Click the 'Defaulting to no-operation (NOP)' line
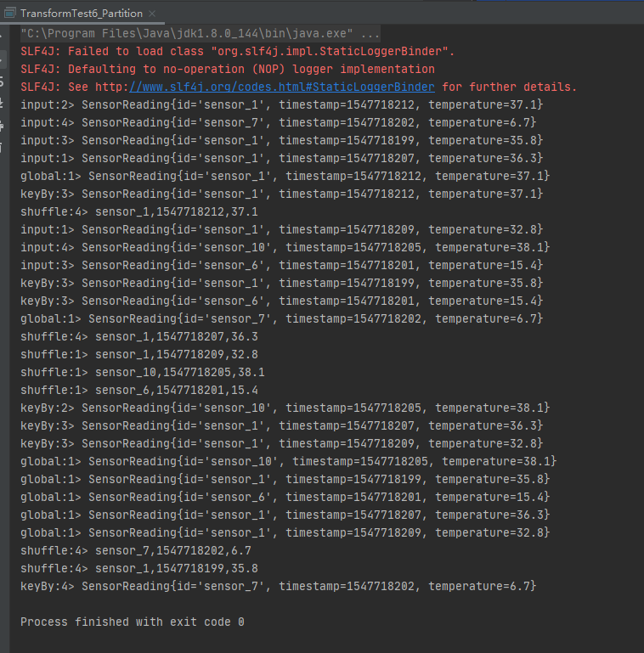 pos(228,69)
